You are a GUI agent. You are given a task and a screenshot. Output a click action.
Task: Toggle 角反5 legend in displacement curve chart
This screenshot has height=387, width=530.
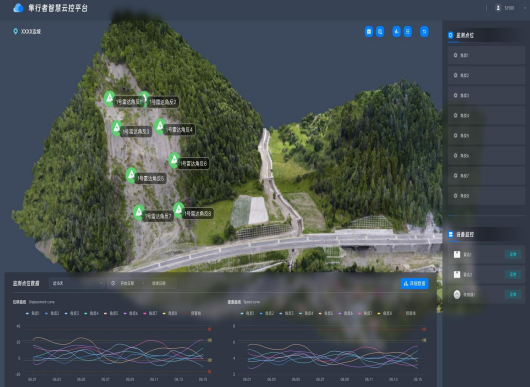111,313
